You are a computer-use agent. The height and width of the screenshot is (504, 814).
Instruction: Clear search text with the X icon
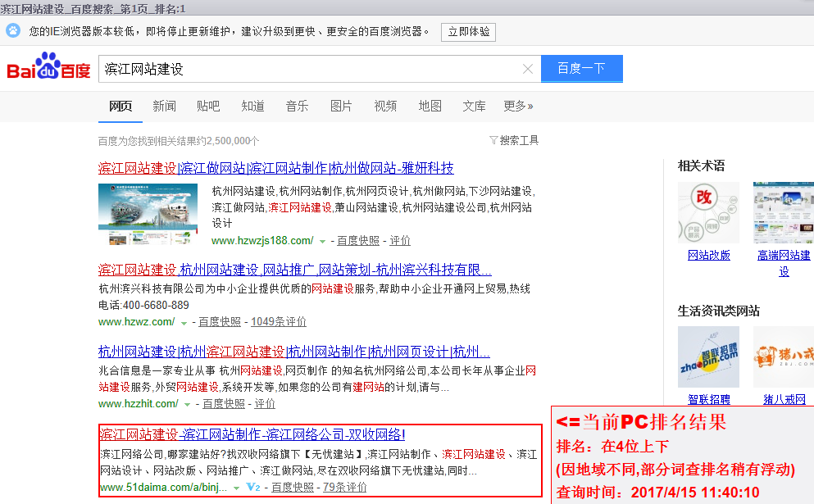(x=528, y=70)
